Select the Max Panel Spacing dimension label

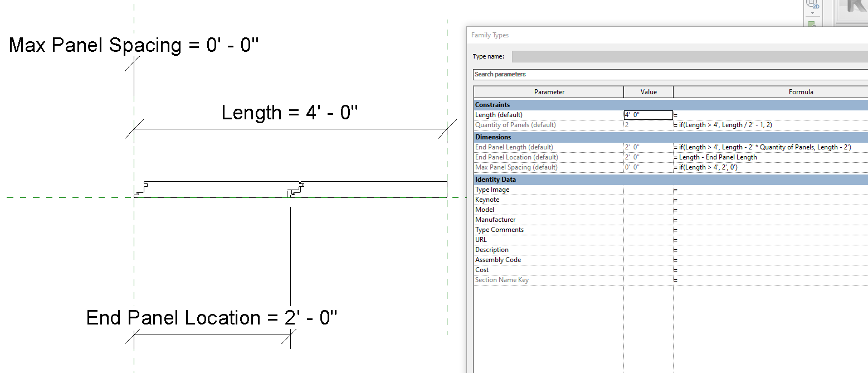pyautogui.click(x=134, y=45)
